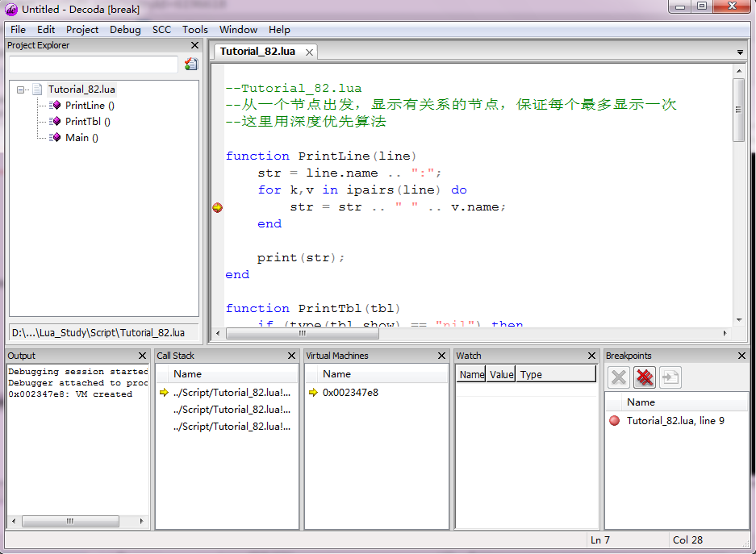Click 'Debugging session started' output line

(x=78, y=372)
